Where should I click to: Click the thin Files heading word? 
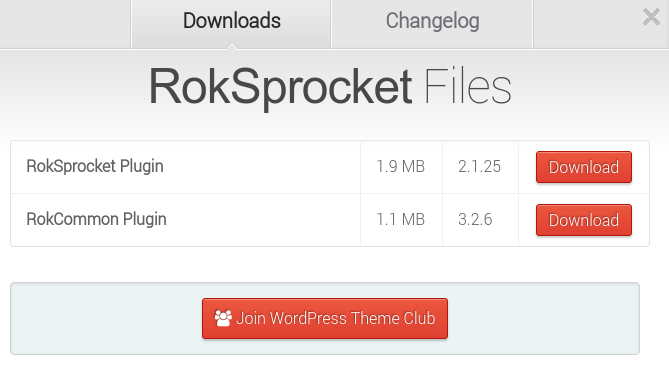(x=467, y=87)
